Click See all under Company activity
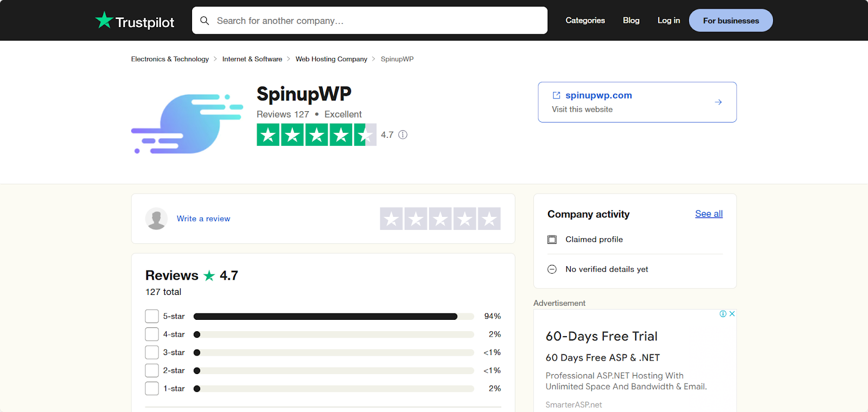This screenshot has height=412, width=868. tap(709, 214)
